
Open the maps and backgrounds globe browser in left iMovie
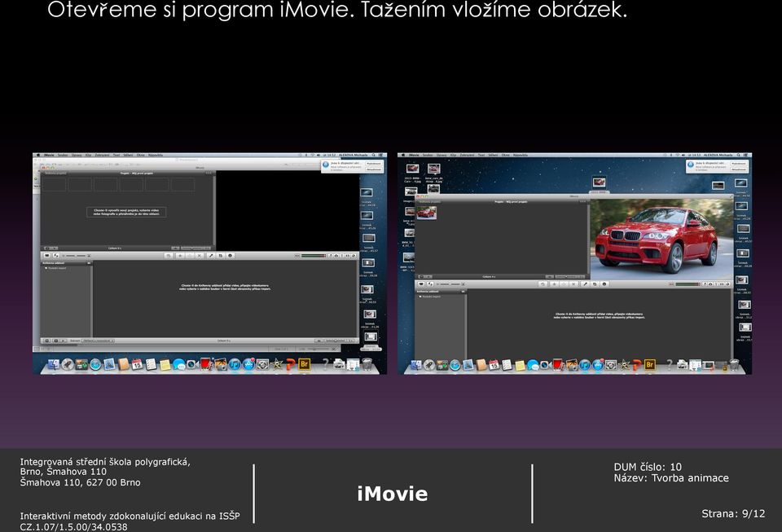(353, 255)
